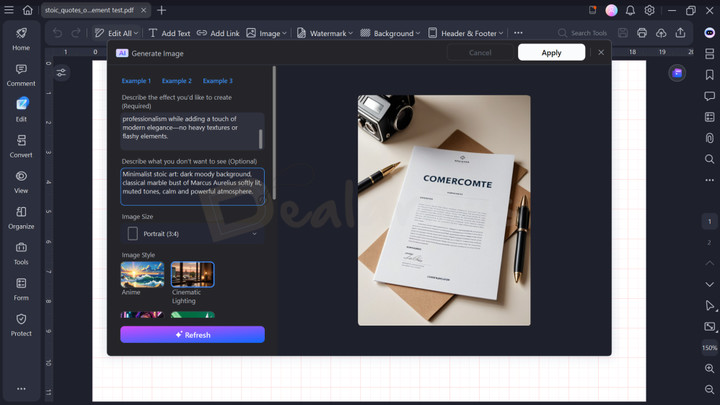Redo the last action
720x405 pixels.
pos(76,33)
